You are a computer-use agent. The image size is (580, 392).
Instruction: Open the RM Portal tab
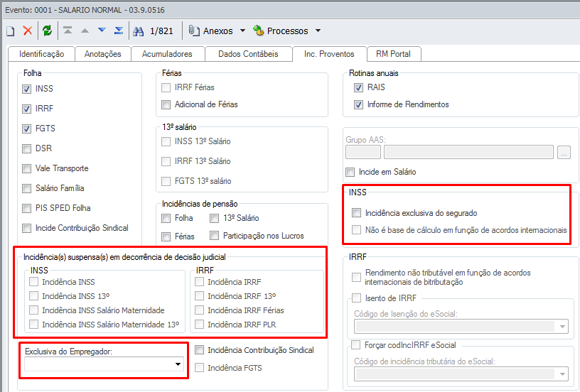click(393, 54)
